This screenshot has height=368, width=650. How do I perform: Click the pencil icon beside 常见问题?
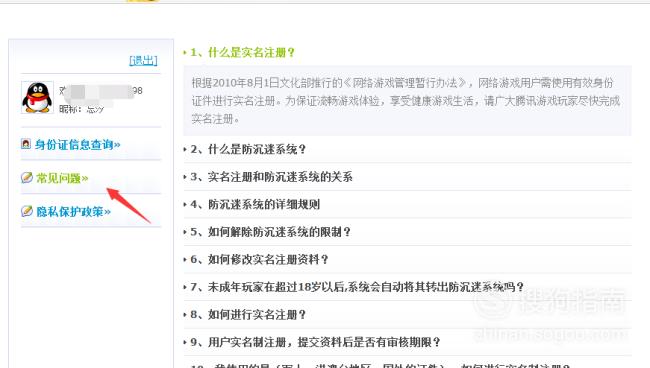[x=27, y=178]
